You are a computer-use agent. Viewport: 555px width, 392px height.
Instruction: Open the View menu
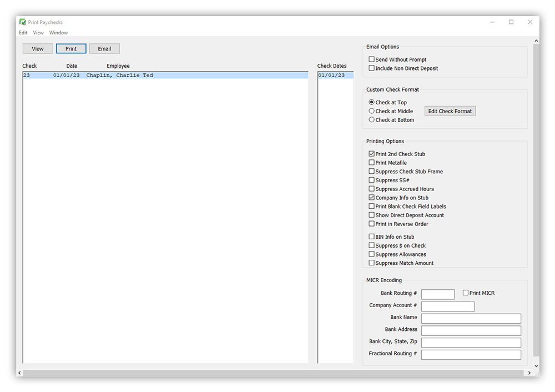pos(38,33)
